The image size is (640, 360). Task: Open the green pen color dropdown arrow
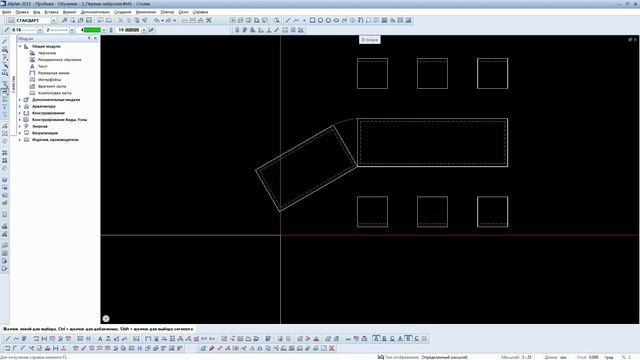(104, 30)
